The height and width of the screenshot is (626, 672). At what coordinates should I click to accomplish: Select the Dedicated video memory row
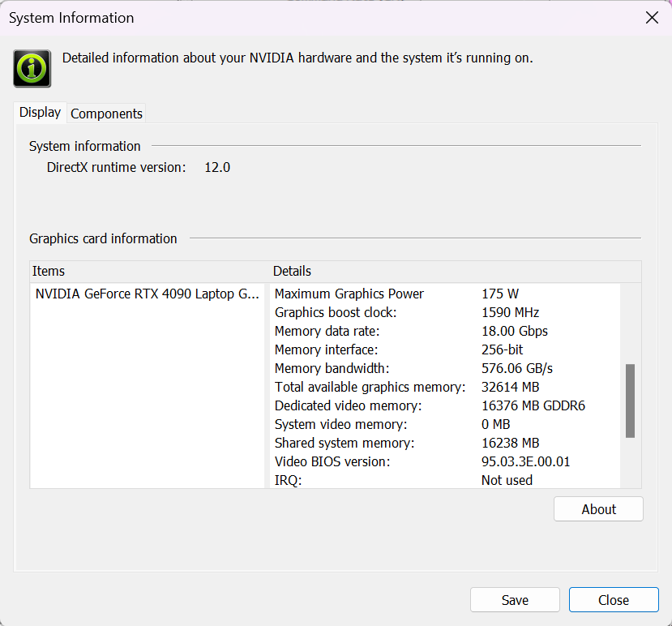tap(348, 405)
